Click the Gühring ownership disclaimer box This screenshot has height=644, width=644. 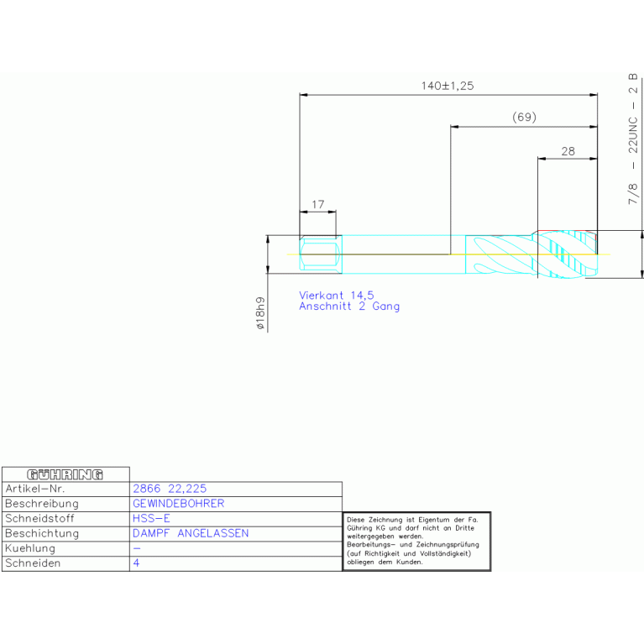(416, 542)
